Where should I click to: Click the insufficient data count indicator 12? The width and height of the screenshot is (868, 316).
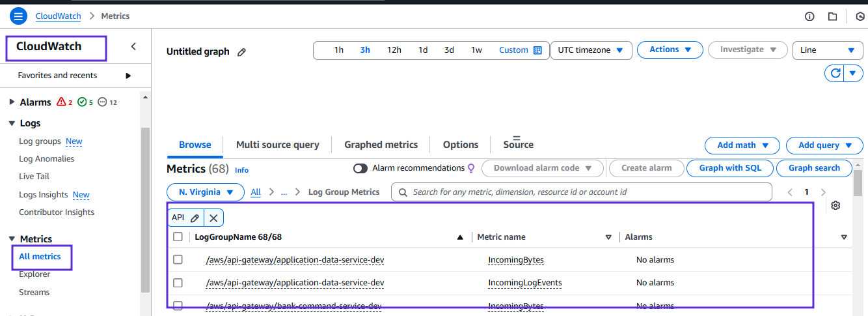(107, 102)
